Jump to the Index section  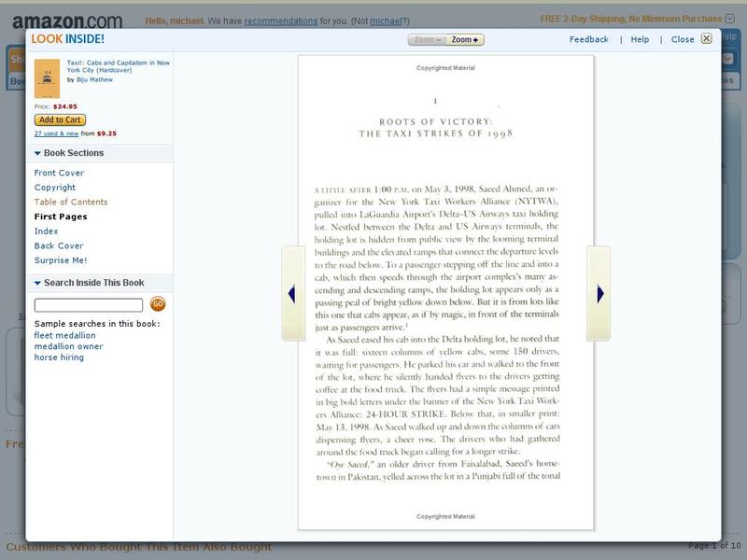[47, 231]
